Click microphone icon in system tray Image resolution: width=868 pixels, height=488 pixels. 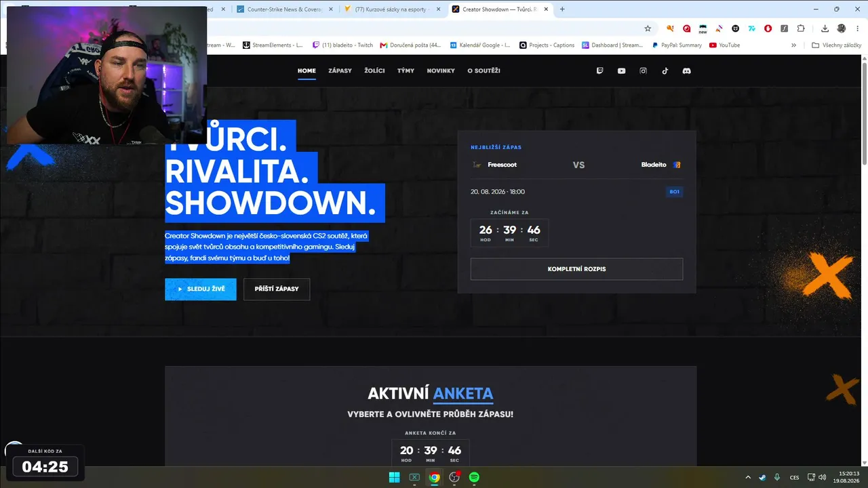click(x=777, y=477)
